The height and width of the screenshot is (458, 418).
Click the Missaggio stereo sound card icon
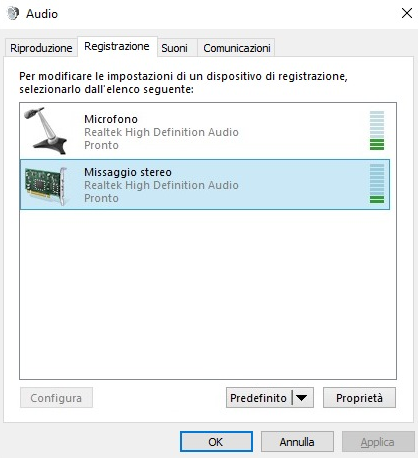click(x=46, y=186)
